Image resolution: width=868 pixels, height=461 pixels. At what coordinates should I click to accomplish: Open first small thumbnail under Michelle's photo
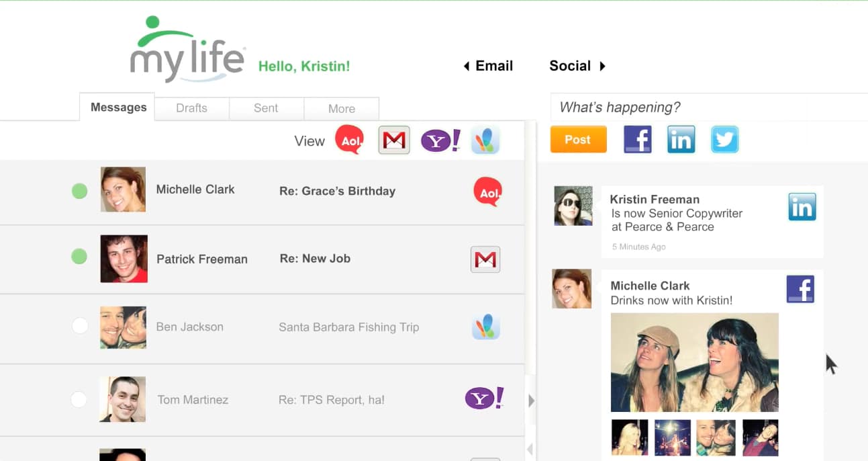(x=630, y=438)
